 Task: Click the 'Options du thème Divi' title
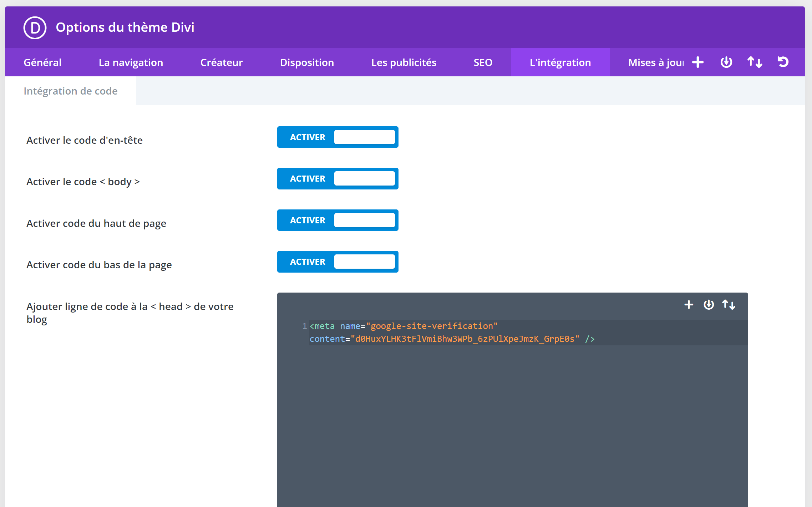click(x=125, y=27)
